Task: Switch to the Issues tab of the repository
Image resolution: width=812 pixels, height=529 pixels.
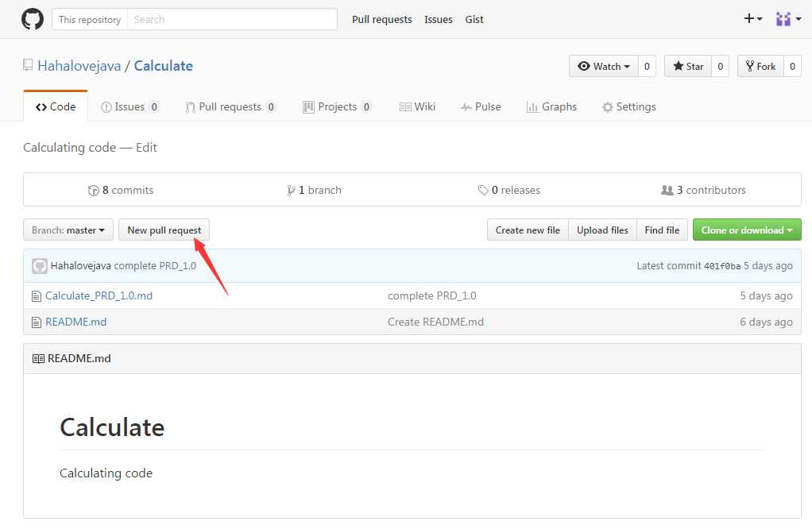Action: [130, 106]
